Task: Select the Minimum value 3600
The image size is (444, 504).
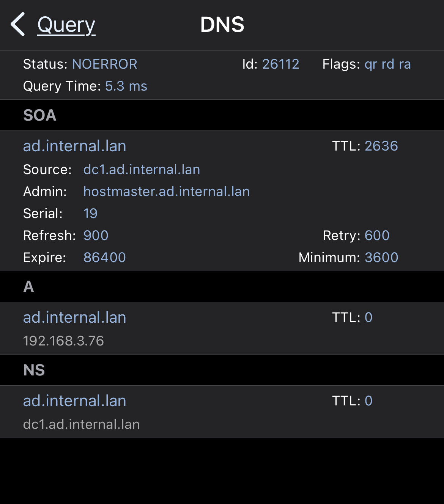Action: click(381, 257)
